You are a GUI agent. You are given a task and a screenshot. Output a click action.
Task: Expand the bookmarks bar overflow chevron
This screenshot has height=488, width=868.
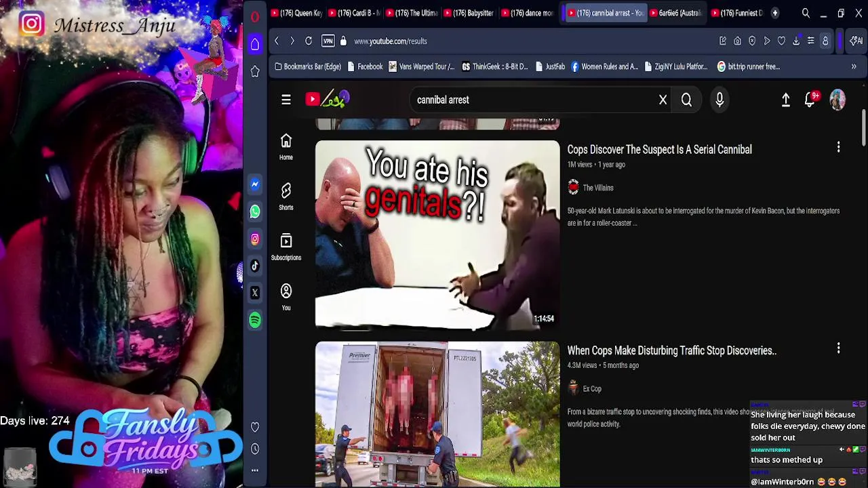854,66
